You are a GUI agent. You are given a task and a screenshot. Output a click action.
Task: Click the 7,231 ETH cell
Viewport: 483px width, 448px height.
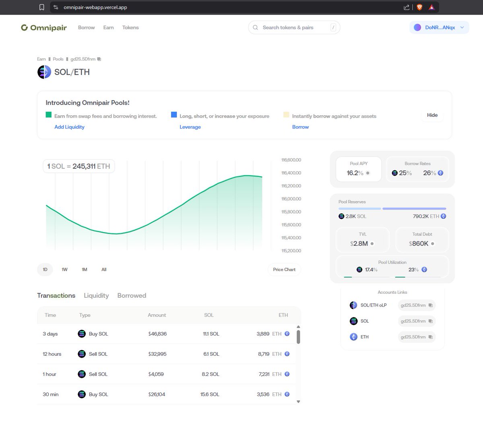point(274,374)
